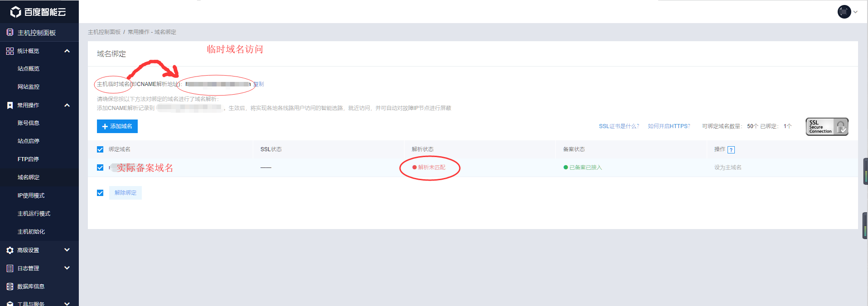The height and width of the screenshot is (306, 868).
Task: Click the 绑定域名 column header
Action: [x=120, y=149]
